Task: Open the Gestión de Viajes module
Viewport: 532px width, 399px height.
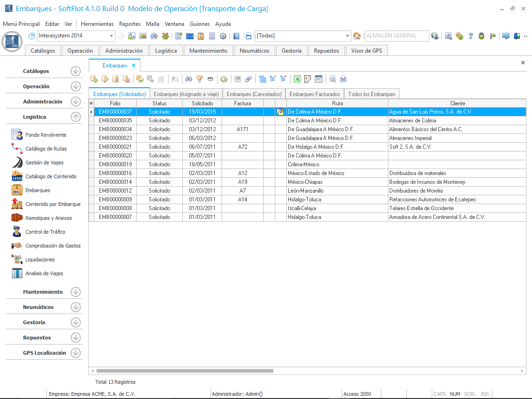Action: (x=44, y=163)
